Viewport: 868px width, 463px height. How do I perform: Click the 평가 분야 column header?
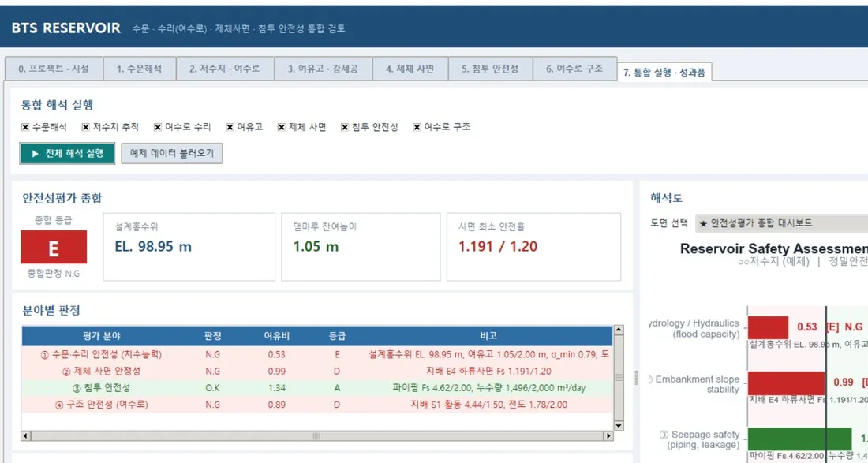pyautogui.click(x=101, y=336)
